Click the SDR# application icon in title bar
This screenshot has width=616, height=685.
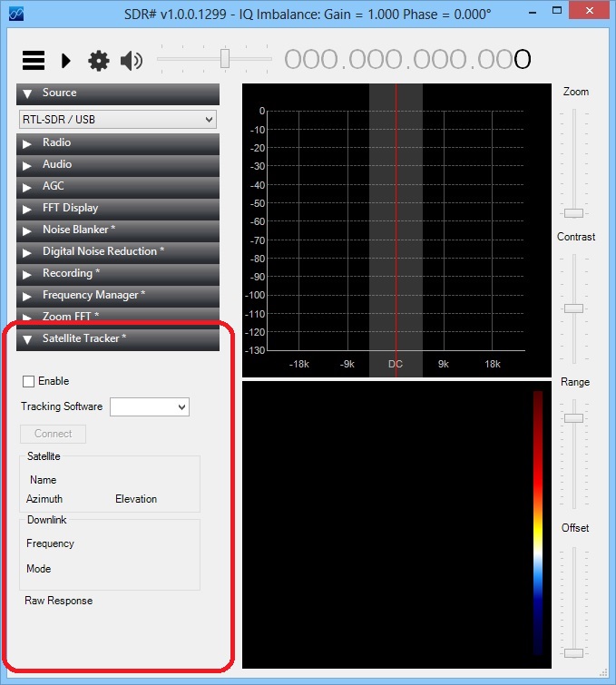coord(16,14)
